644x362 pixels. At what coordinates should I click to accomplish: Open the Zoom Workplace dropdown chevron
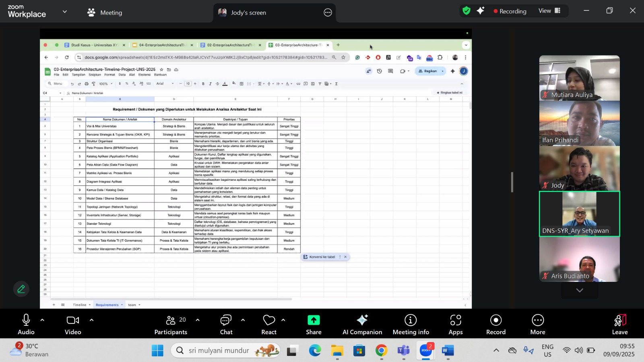[x=65, y=12]
